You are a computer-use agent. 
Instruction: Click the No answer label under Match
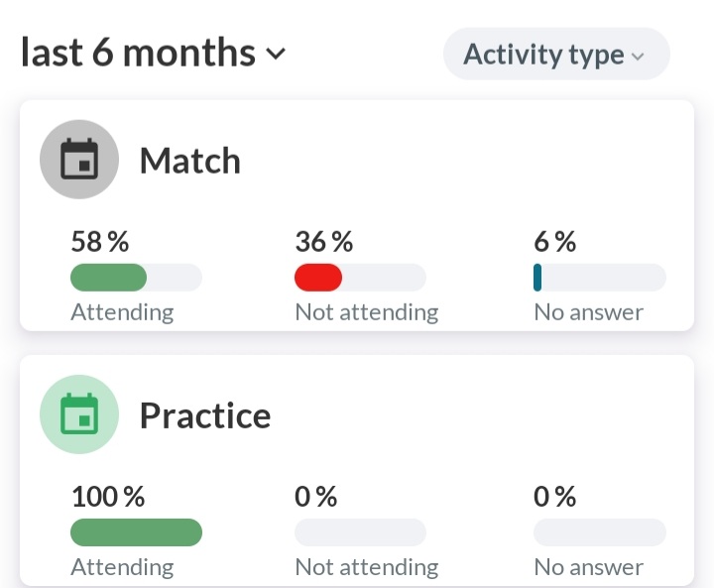pos(588,312)
